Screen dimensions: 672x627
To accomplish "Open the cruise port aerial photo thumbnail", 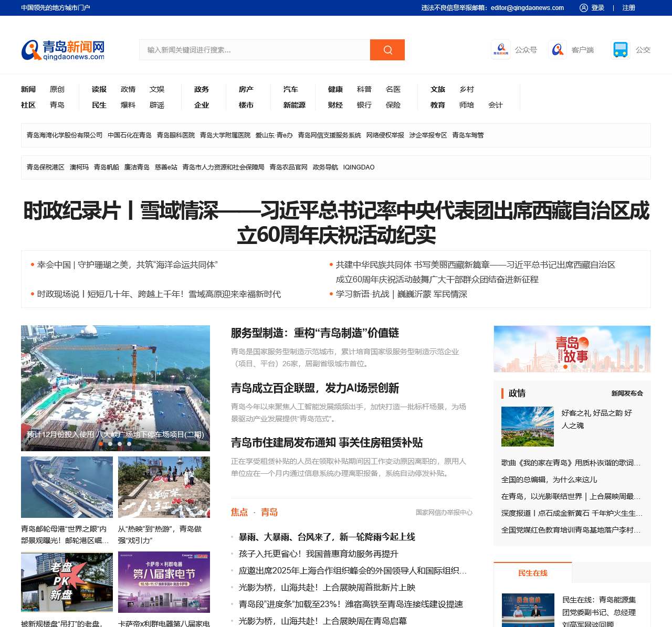I will point(67,487).
